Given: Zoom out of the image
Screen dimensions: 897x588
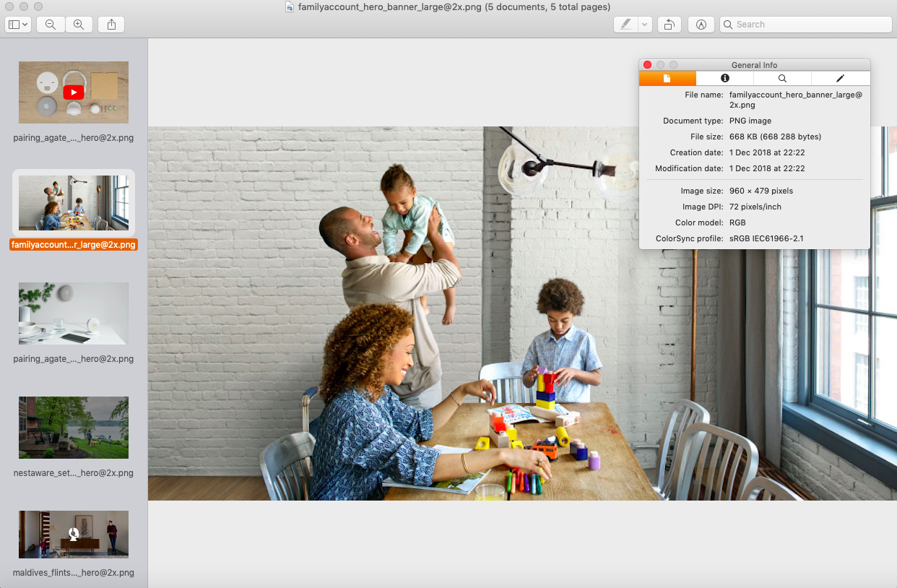Looking at the screenshot, I should tap(51, 25).
